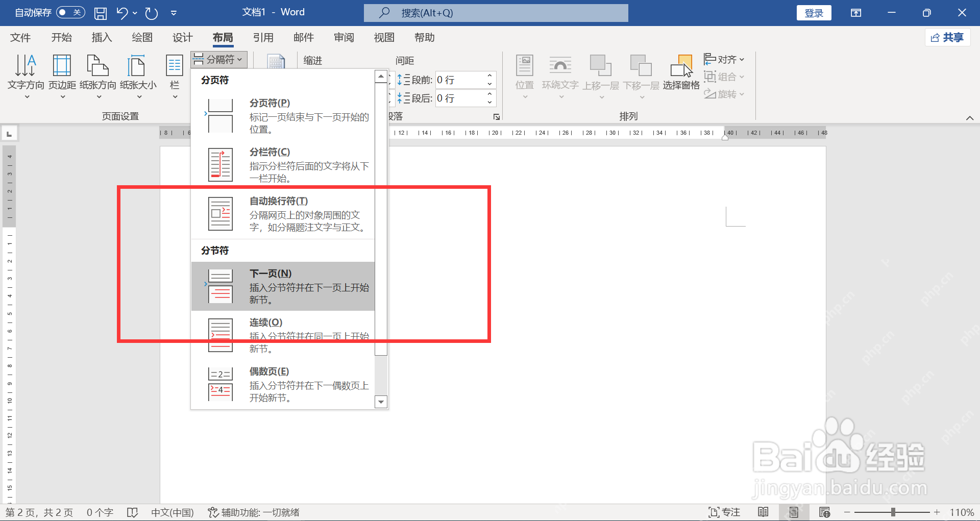Click the 位置 position icon
The height and width of the screenshot is (521, 980).
point(525,77)
